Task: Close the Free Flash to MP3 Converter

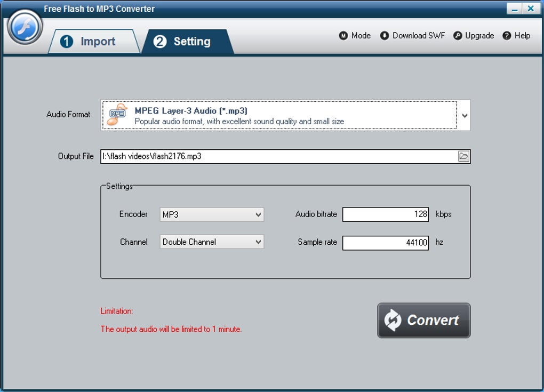Action: point(531,9)
